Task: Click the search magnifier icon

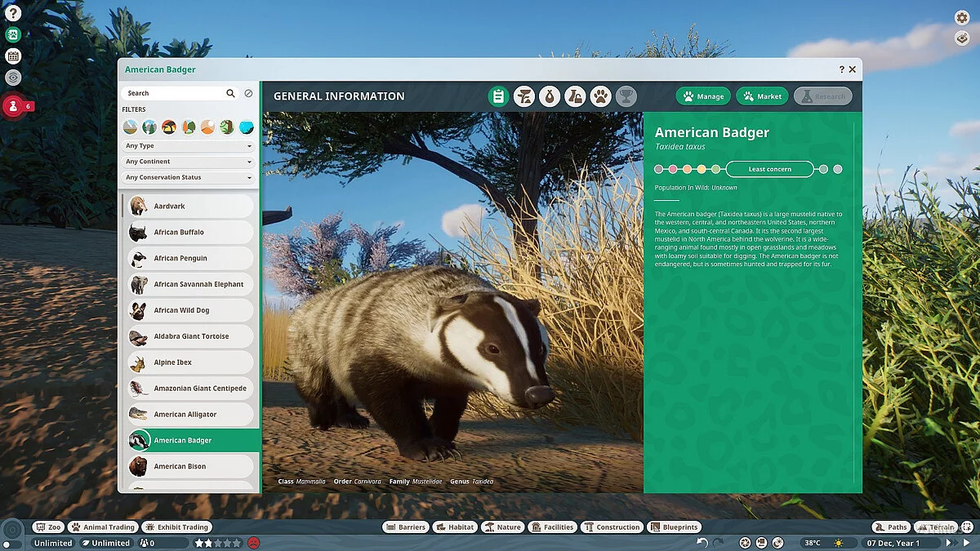Action: (232, 93)
